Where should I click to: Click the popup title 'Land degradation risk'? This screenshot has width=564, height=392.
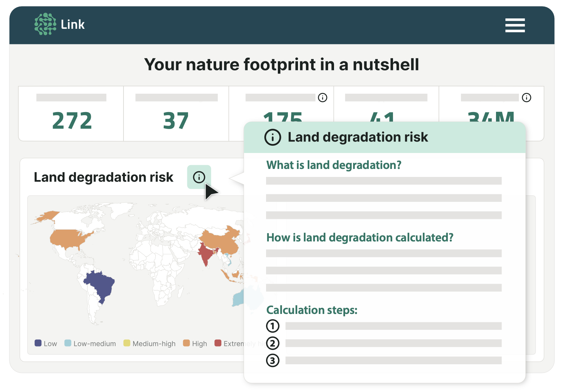[x=358, y=137]
